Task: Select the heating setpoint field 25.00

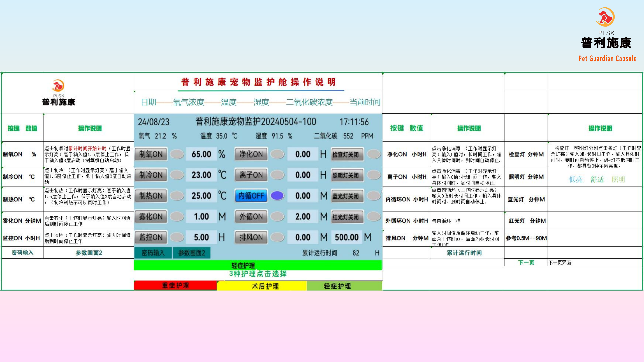Action: point(201,196)
